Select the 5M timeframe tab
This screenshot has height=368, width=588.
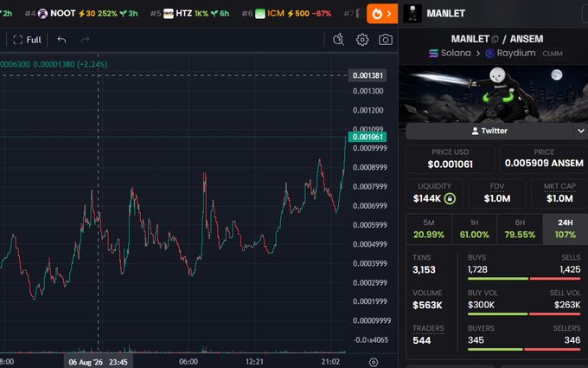(429, 229)
